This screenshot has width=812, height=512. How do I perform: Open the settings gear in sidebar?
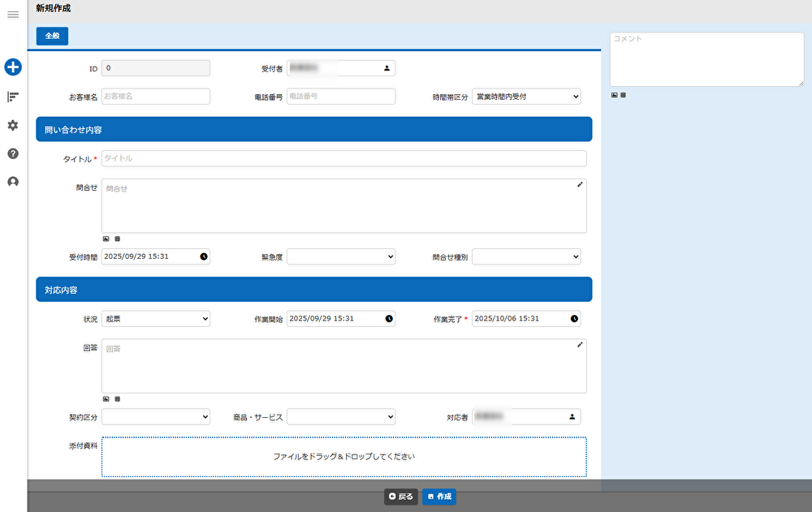tap(13, 125)
